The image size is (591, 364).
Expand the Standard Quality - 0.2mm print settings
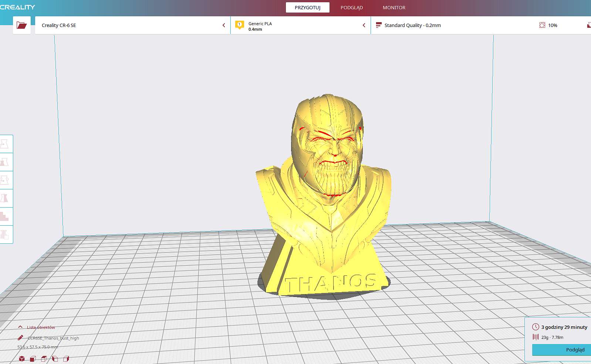pyautogui.click(x=481, y=25)
